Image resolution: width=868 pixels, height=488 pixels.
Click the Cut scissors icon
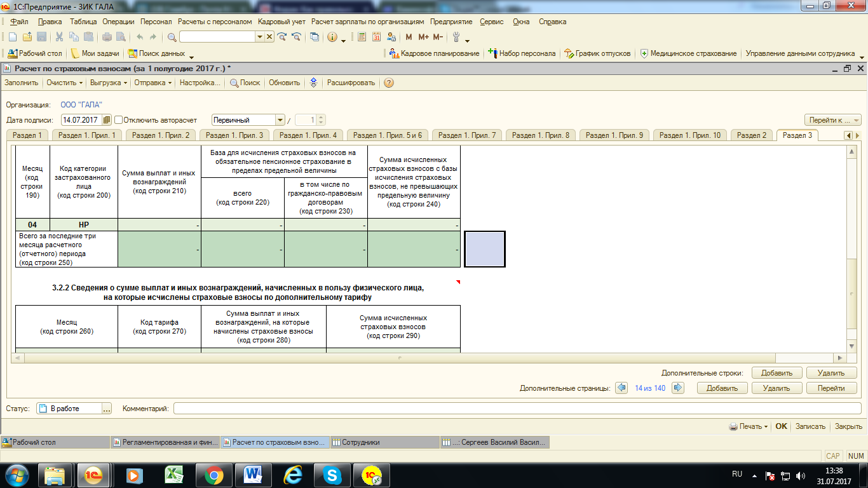[59, 37]
